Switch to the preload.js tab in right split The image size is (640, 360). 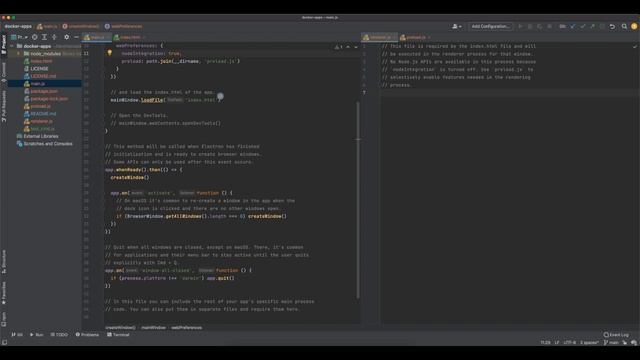[x=415, y=37]
